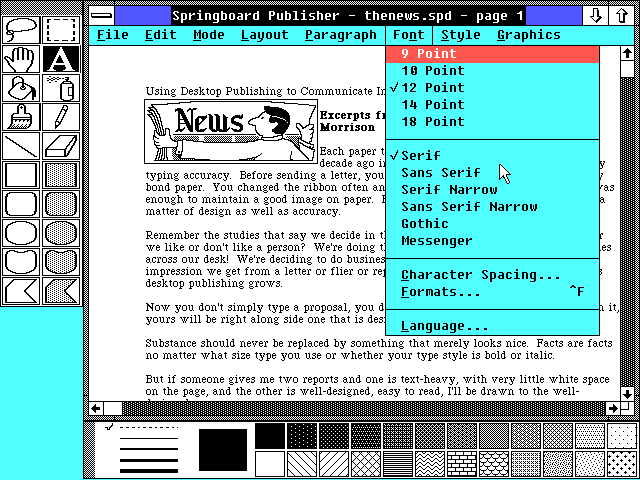Open the Edit menu
Screen dimensions: 640x480
[161, 35]
